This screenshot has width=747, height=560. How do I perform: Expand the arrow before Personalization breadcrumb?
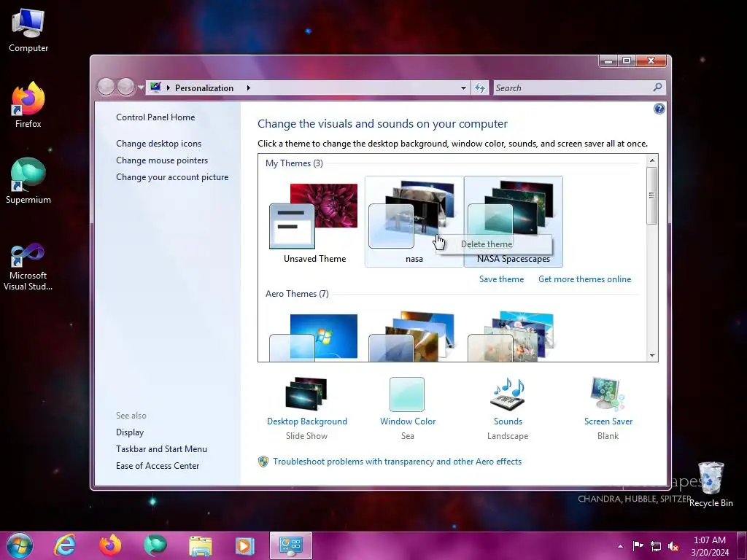click(169, 88)
